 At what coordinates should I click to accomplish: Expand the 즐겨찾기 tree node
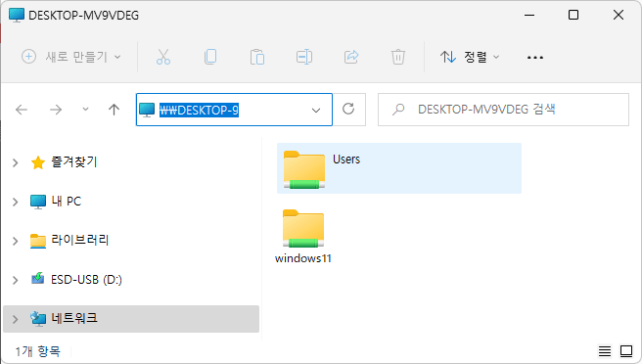click(15, 162)
